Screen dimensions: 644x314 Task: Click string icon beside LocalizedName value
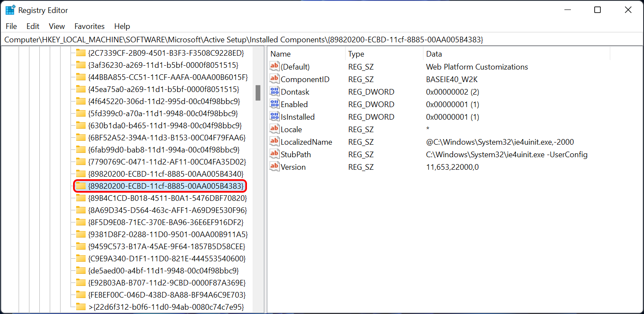[275, 142]
